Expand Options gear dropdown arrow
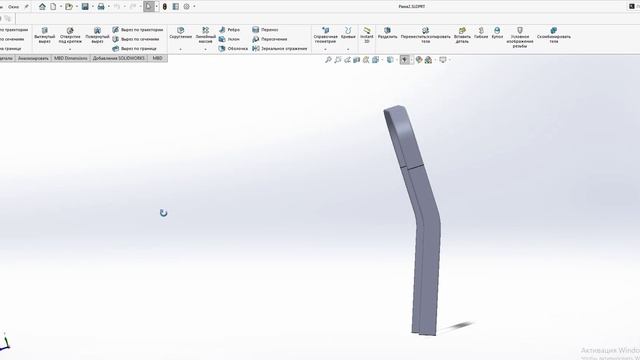The image size is (640, 360). coord(194,7)
